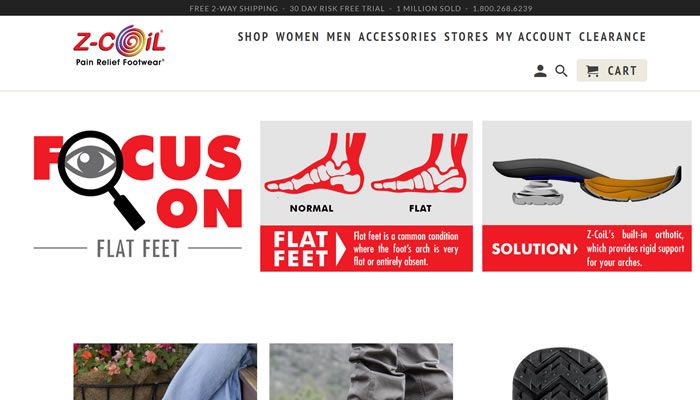Click the orthotic spring sole illustration
Image resolution: width=700 pixels, height=400 pixels.
(587, 181)
